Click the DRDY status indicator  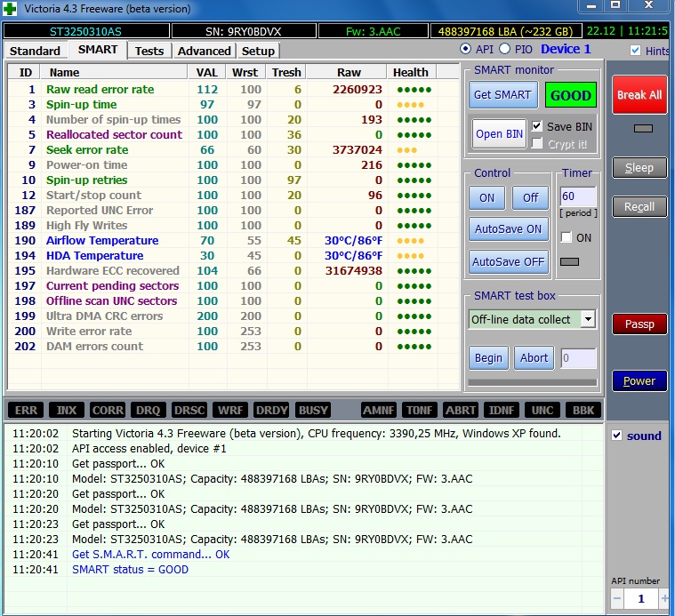tap(271, 410)
